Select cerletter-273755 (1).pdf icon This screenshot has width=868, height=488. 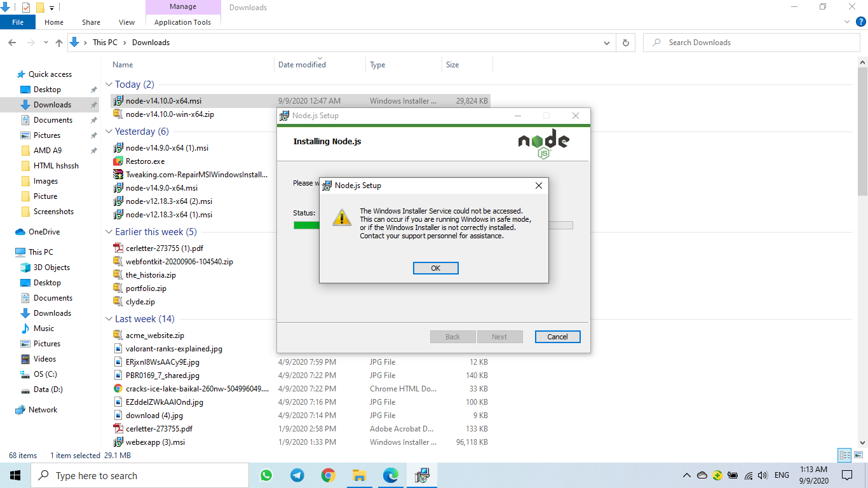[x=118, y=248]
